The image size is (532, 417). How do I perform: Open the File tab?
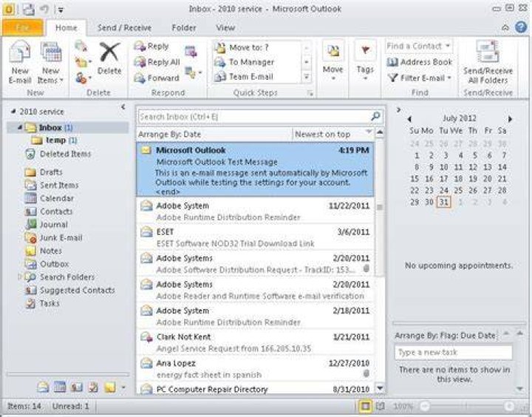[x=23, y=27]
